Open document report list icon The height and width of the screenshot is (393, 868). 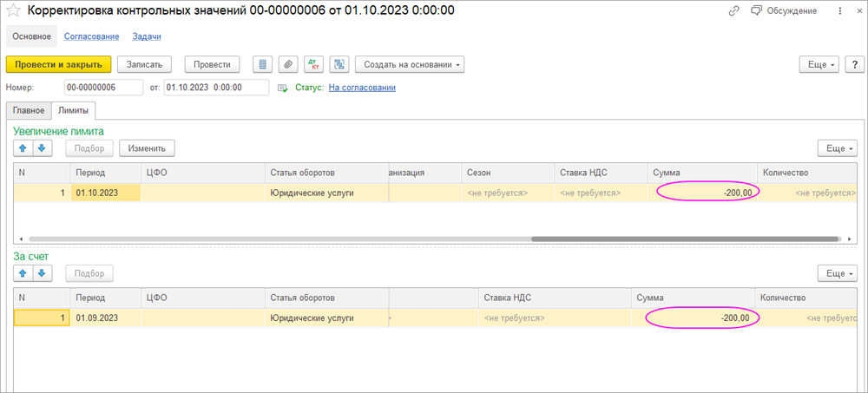[263, 65]
